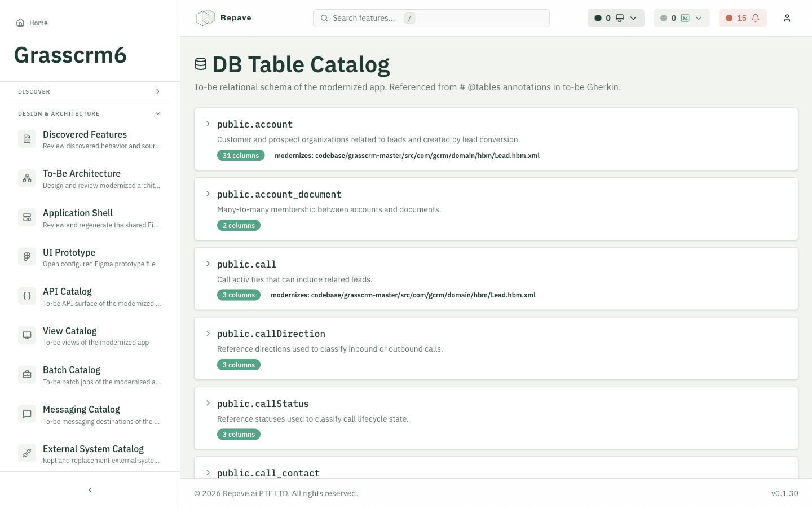Click the Grasscrm6 project title
The image size is (812, 508).
click(70, 55)
